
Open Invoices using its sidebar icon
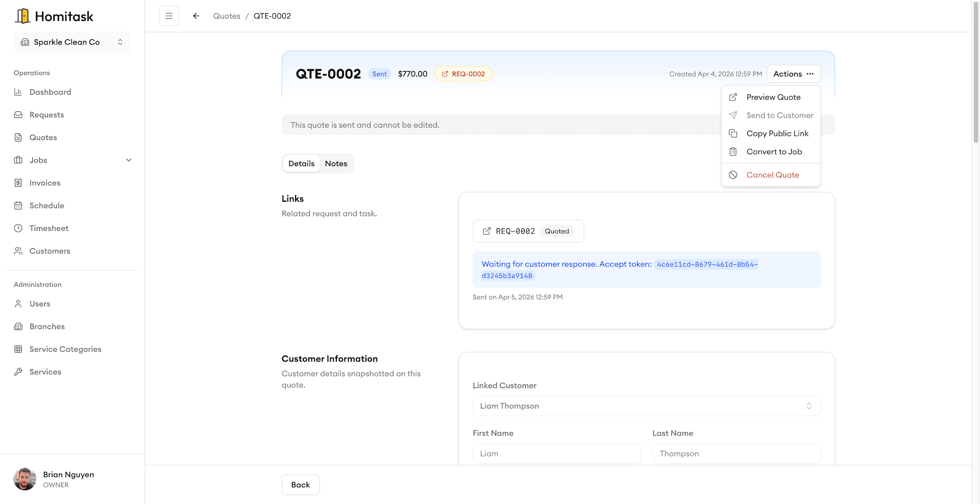tap(18, 182)
